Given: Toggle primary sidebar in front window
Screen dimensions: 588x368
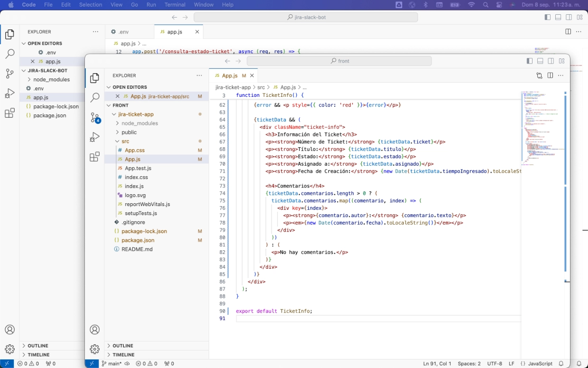Looking at the screenshot, I should (x=530, y=61).
